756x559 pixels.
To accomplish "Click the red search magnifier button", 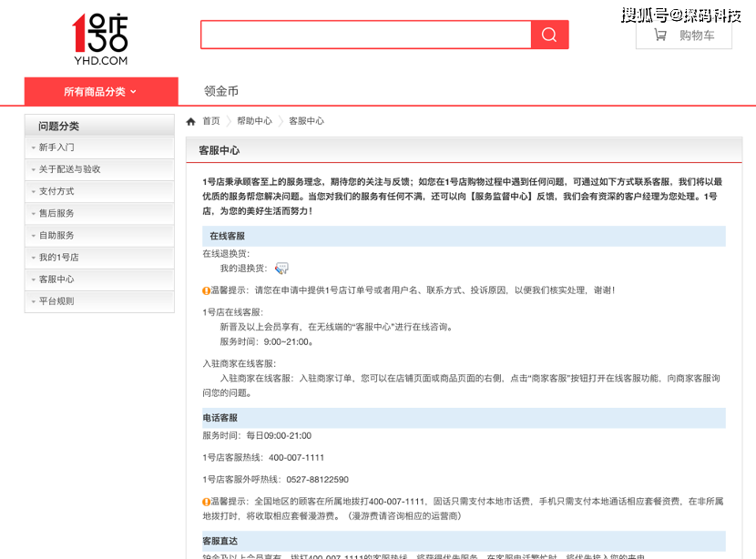I will [x=549, y=35].
